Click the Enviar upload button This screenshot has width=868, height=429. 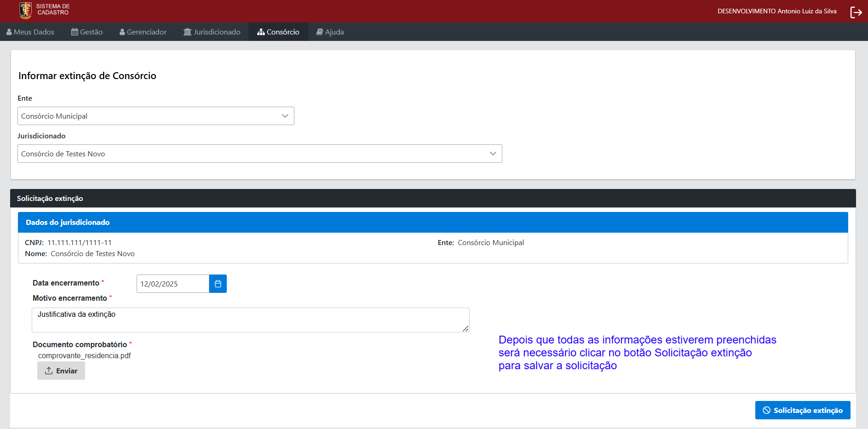(x=61, y=371)
